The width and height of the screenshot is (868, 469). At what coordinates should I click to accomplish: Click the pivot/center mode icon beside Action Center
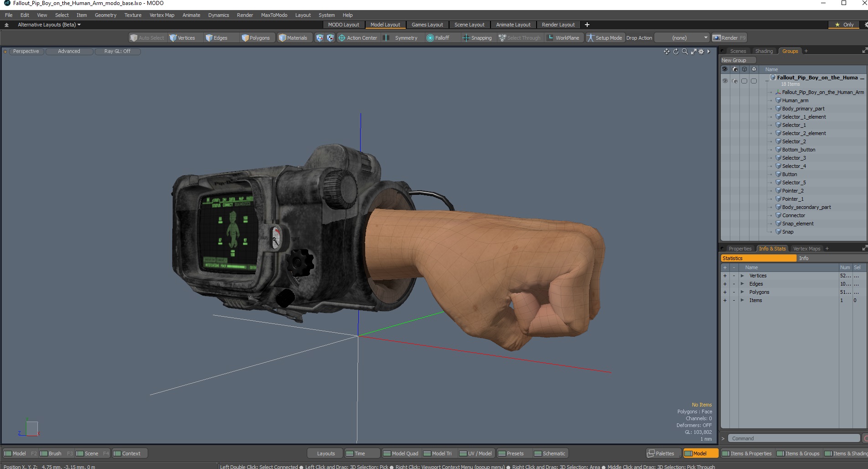[330, 38]
